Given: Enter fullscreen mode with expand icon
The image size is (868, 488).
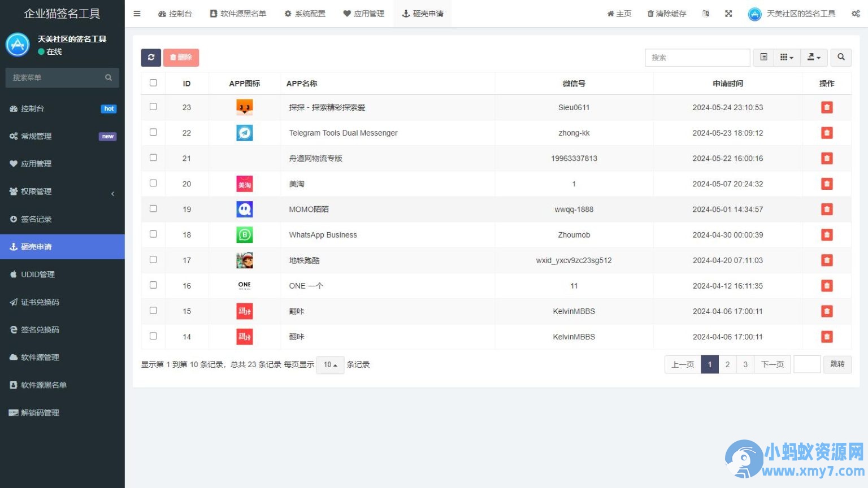Looking at the screenshot, I should pyautogui.click(x=728, y=14).
